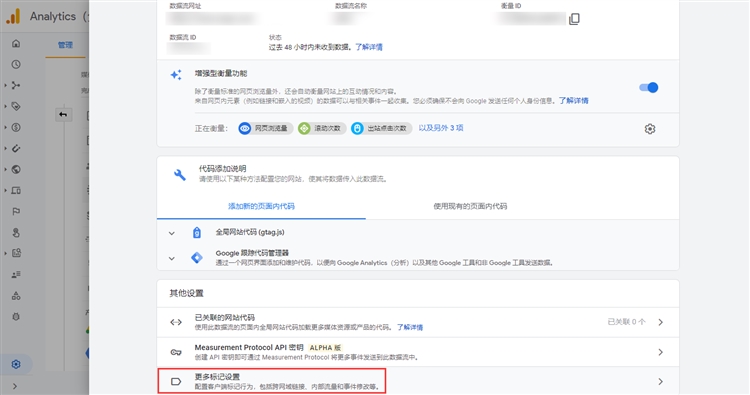Click 了解详情 link in Enhanced Measurement description

tap(574, 100)
